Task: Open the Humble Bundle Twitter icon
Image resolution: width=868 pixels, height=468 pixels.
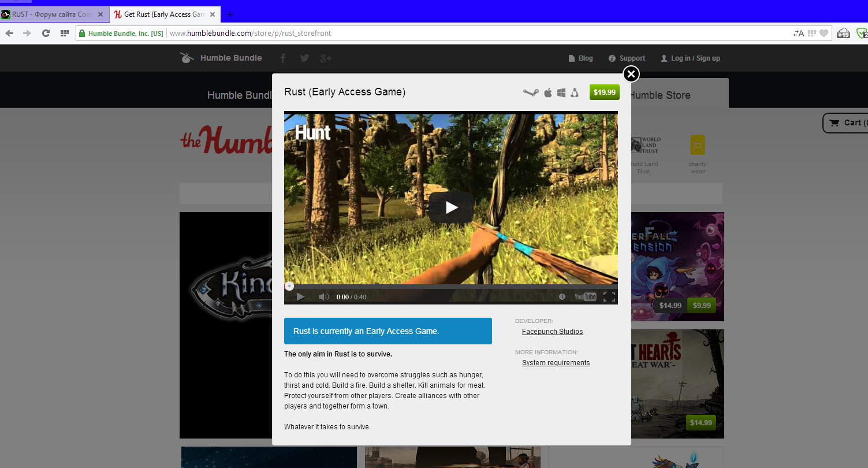Action: (304, 58)
